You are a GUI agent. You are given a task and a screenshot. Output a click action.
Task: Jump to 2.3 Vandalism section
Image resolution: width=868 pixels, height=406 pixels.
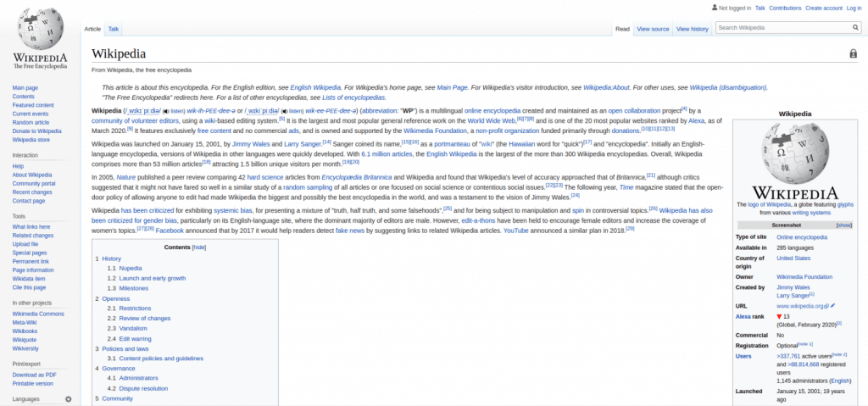point(133,329)
